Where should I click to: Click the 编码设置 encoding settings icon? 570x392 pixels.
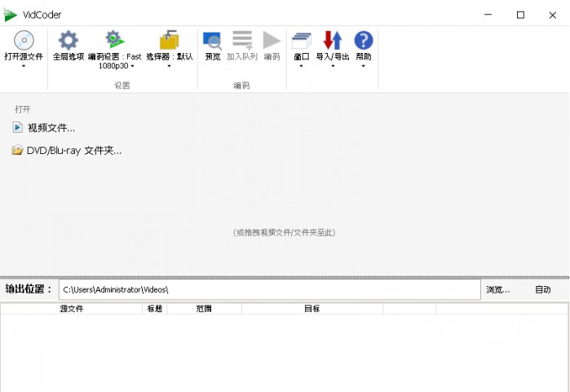(115, 39)
